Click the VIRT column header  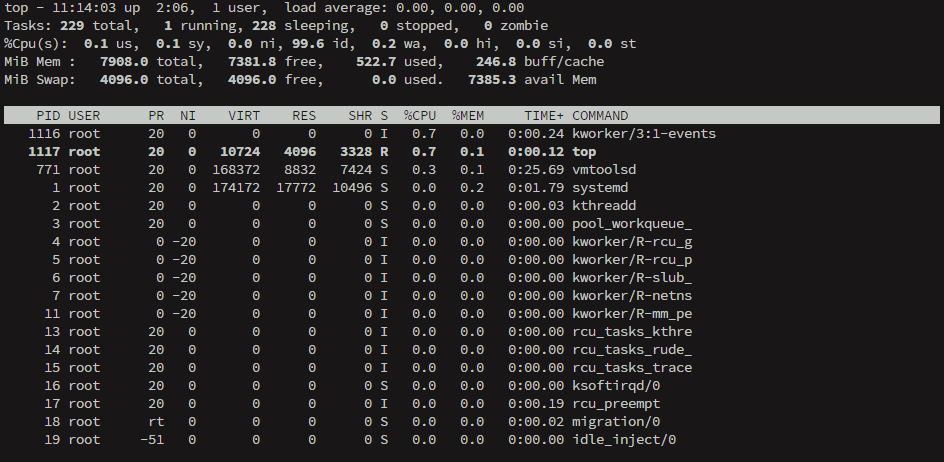pos(244,116)
